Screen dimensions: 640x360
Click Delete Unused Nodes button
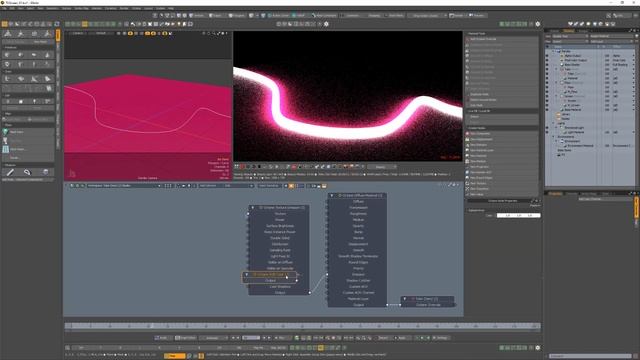pyautogui.click(x=502, y=100)
